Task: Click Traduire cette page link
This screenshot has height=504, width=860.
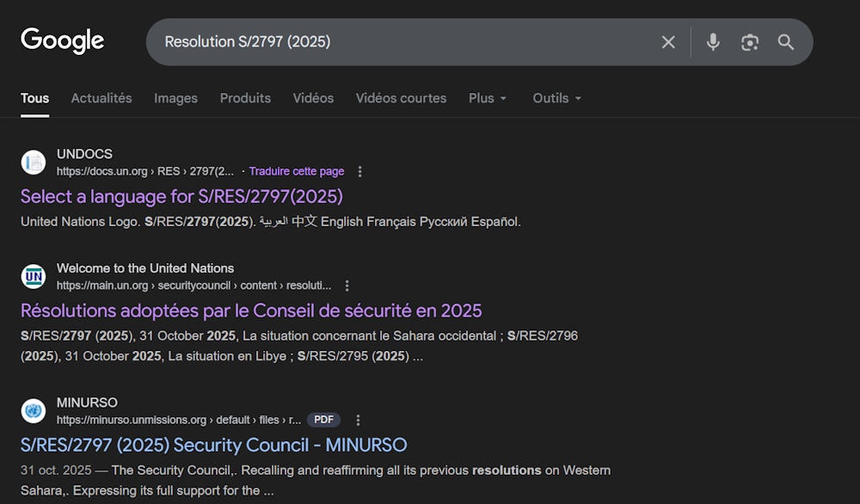Action: [x=296, y=171]
